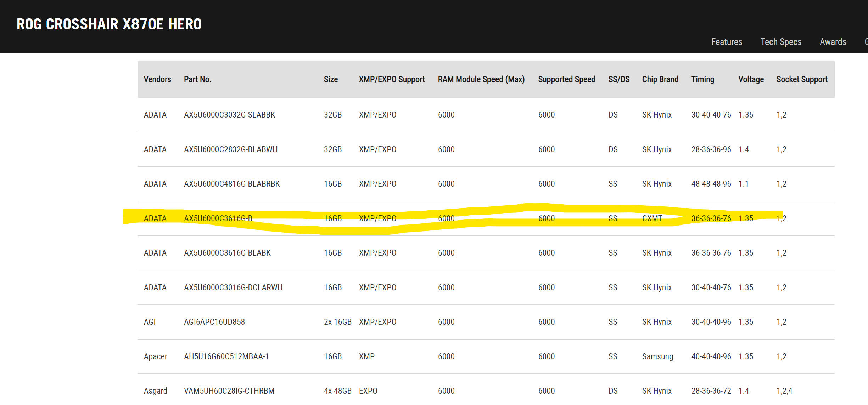This screenshot has width=868, height=405.
Task: Switch to Tech Specs tab
Action: tap(780, 42)
